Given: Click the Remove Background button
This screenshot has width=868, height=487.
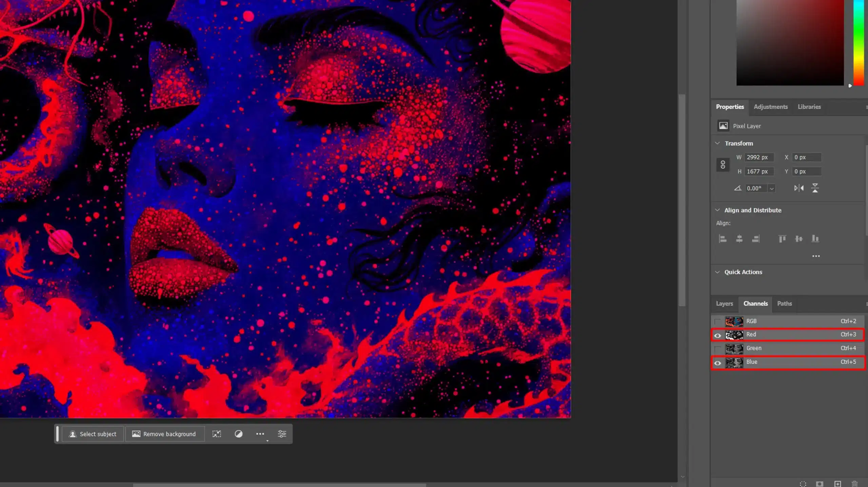Looking at the screenshot, I should point(163,433).
